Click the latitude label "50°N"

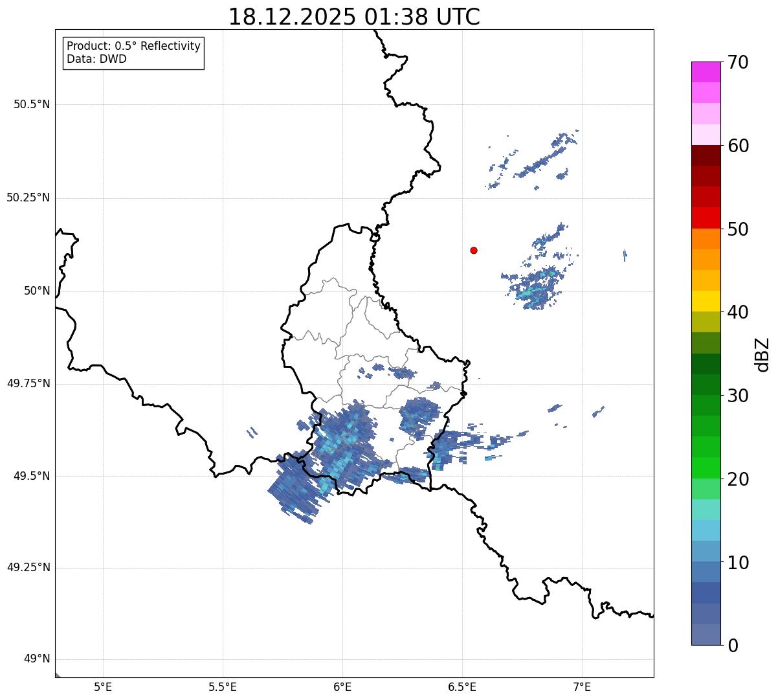click(37, 291)
